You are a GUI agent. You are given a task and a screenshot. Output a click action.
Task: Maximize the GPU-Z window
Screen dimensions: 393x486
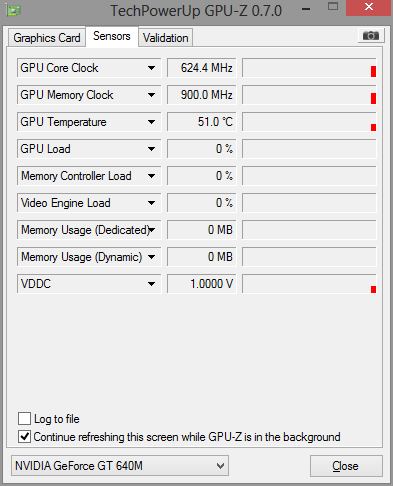[x=333, y=6]
